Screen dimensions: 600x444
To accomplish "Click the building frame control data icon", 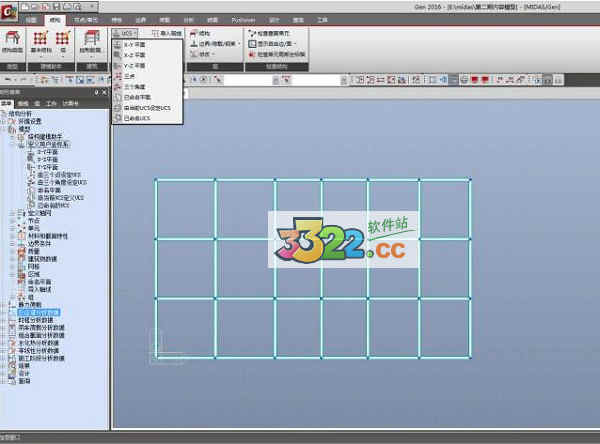I will click(90, 42).
